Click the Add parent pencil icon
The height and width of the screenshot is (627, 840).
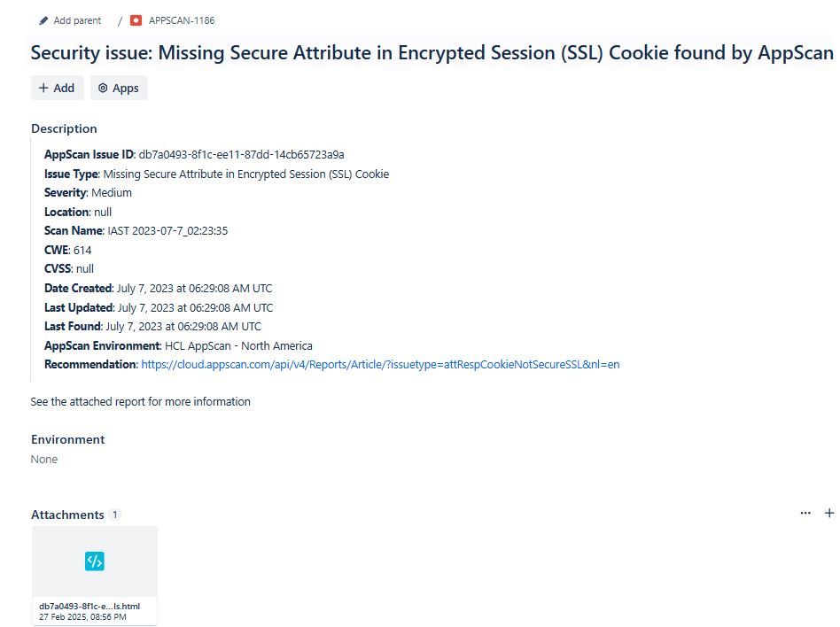click(x=43, y=21)
